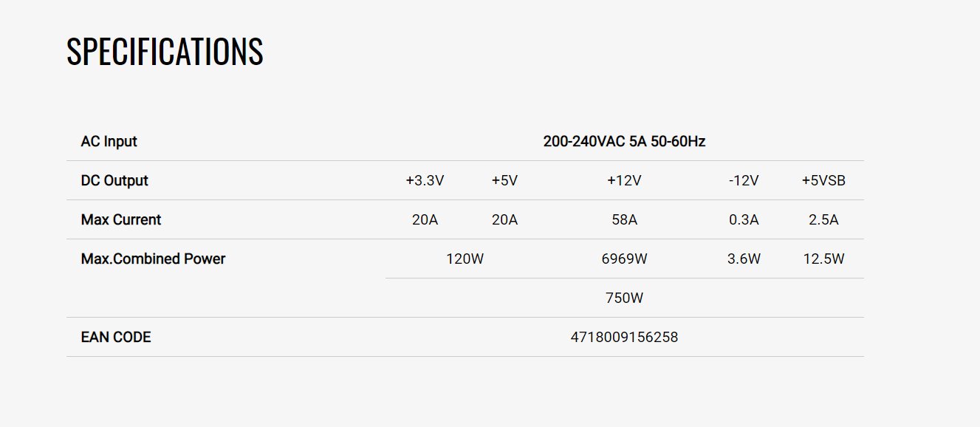
Task: Click the EAN number 4718009156258
Action: pyautogui.click(x=624, y=337)
